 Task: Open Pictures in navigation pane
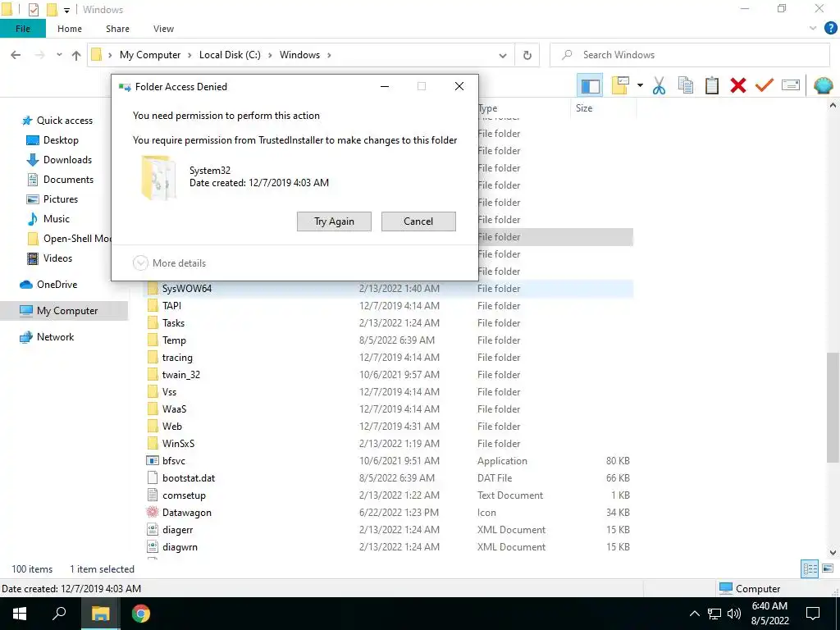pyautogui.click(x=60, y=199)
